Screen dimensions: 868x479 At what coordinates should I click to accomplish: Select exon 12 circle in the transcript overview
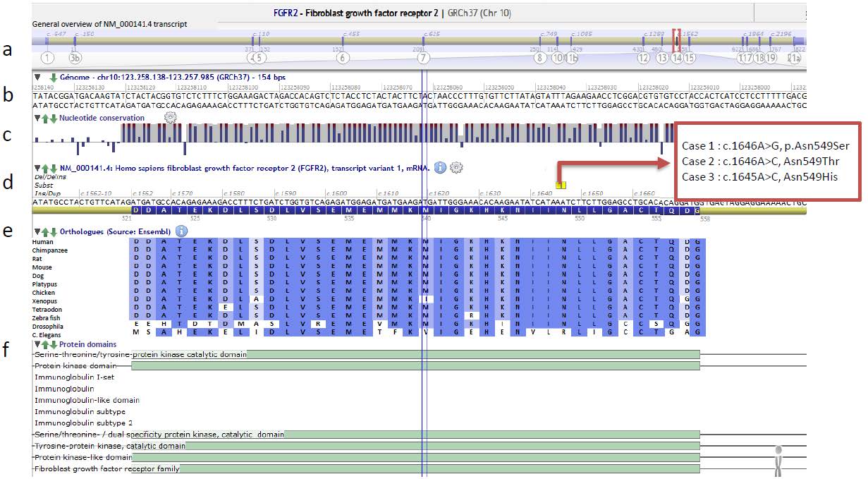tap(643, 59)
